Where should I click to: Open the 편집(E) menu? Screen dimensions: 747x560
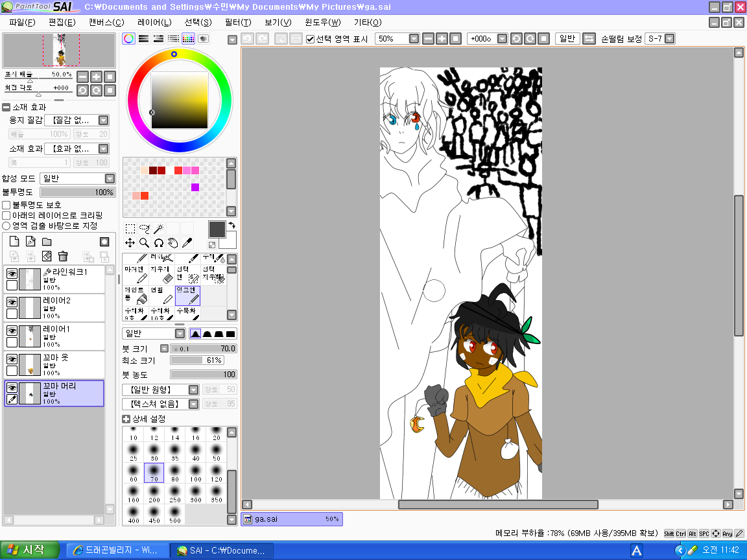coord(62,23)
